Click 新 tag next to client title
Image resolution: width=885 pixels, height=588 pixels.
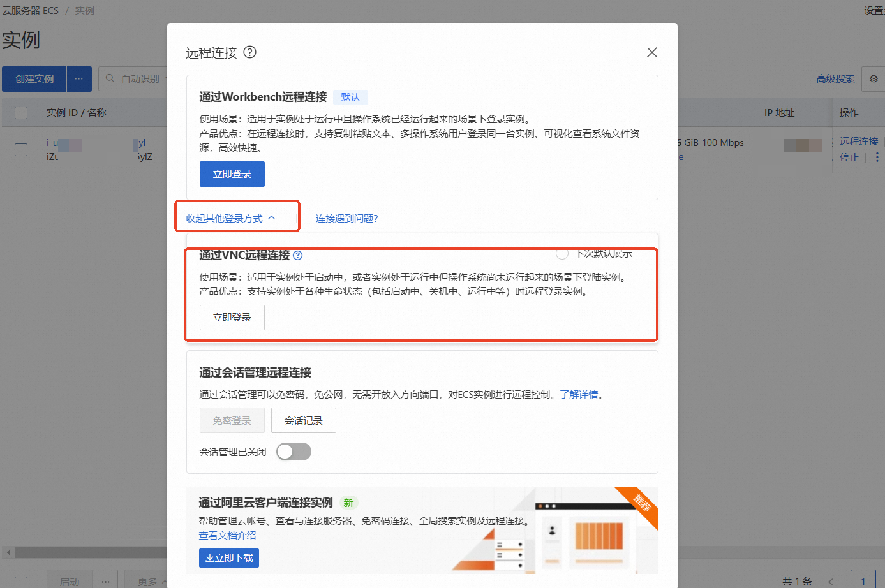pyautogui.click(x=348, y=503)
